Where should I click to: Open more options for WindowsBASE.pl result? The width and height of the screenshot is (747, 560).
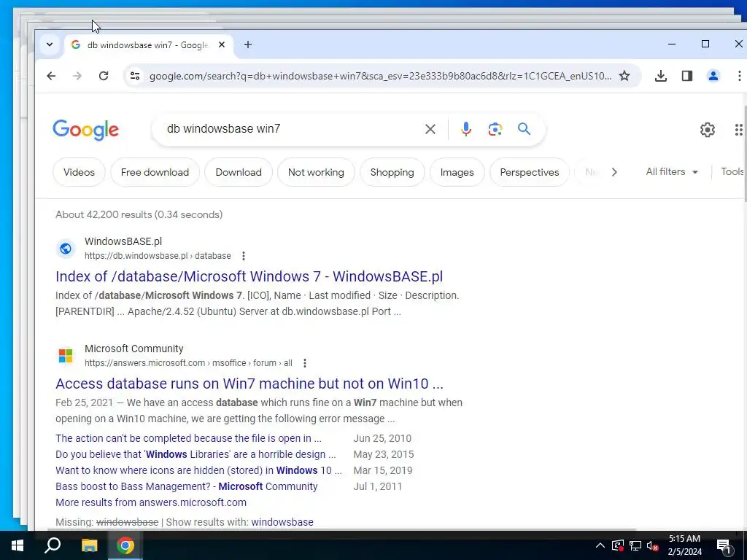tap(244, 256)
